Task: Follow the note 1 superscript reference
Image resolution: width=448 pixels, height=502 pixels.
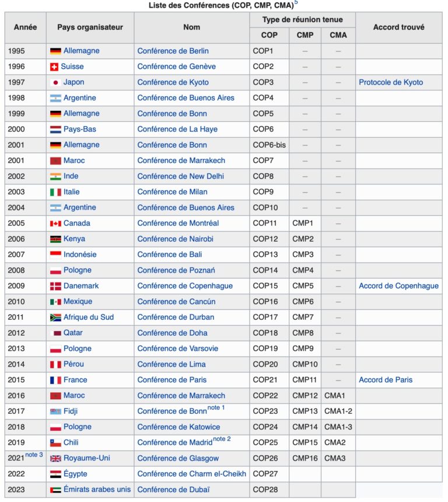Action: point(216,407)
